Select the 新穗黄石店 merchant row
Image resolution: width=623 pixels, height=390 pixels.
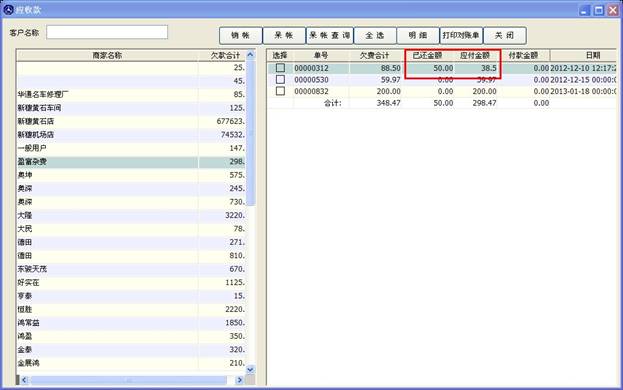pos(131,121)
